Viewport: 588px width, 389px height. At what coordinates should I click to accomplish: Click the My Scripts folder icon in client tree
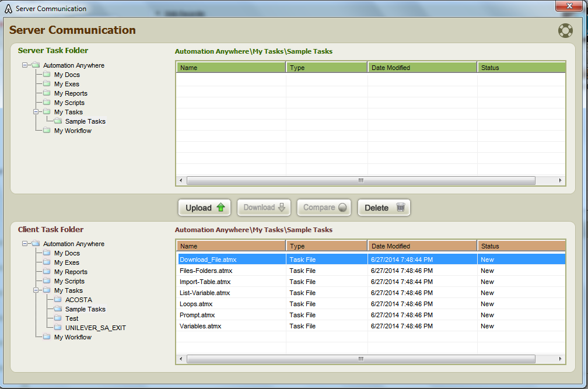[46, 281]
